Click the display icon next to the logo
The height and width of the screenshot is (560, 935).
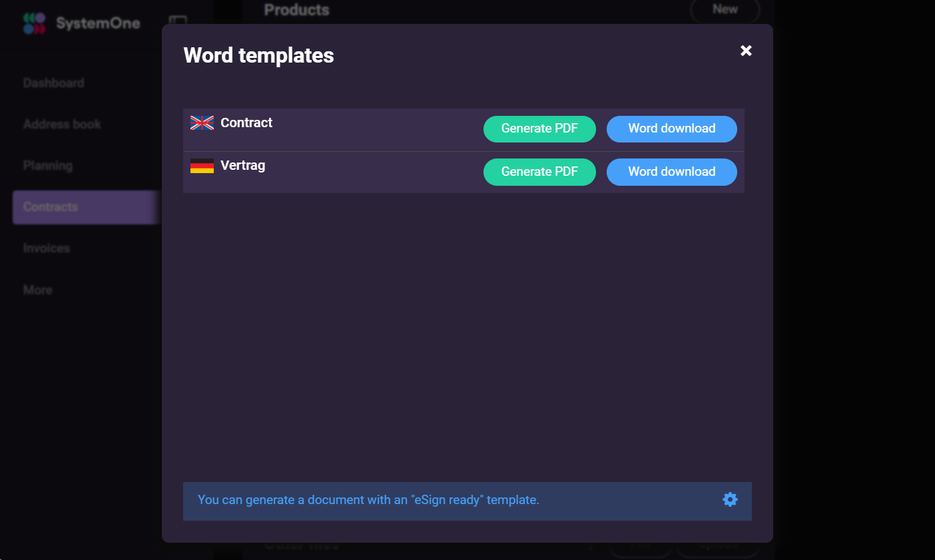(177, 23)
